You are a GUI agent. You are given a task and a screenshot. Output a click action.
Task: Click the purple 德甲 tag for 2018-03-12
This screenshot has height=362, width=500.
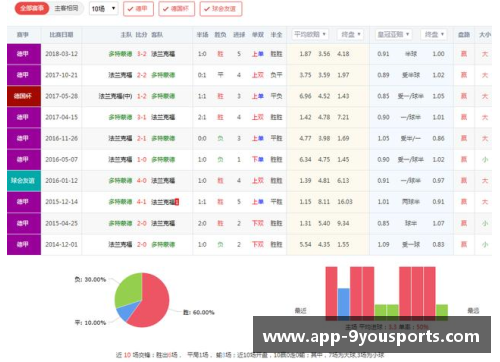(24, 54)
